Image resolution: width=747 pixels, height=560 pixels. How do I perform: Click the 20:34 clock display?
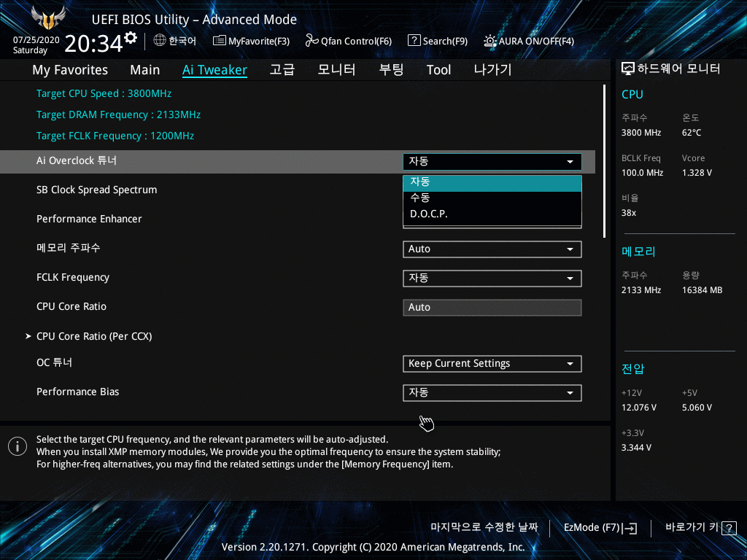(x=93, y=44)
